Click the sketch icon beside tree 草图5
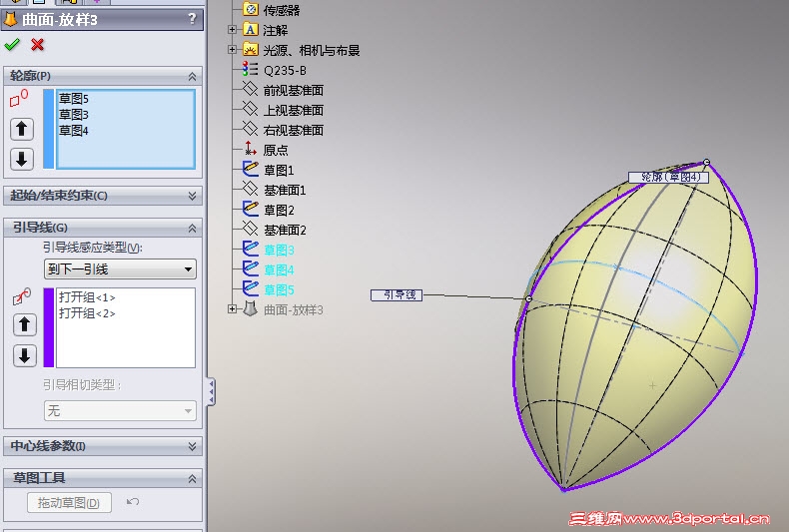789x532 pixels. coord(250,288)
